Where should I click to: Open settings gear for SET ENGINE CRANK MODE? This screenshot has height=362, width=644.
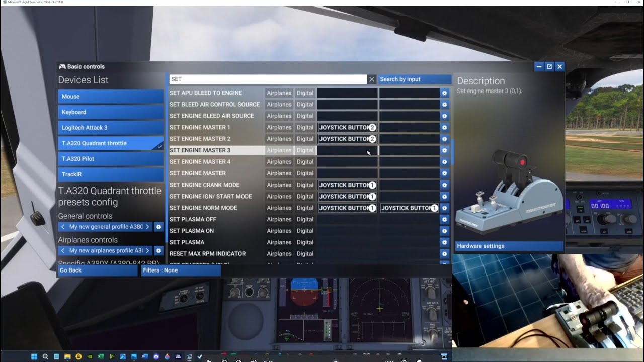pos(444,185)
